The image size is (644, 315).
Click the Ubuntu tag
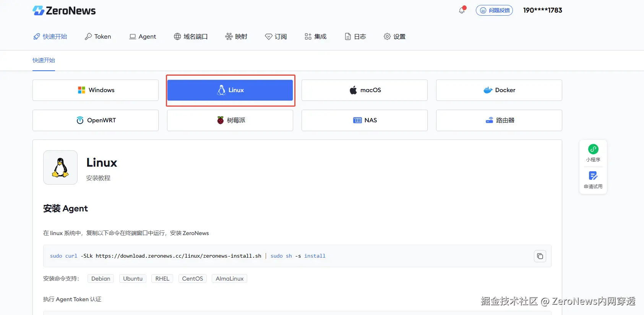click(133, 279)
